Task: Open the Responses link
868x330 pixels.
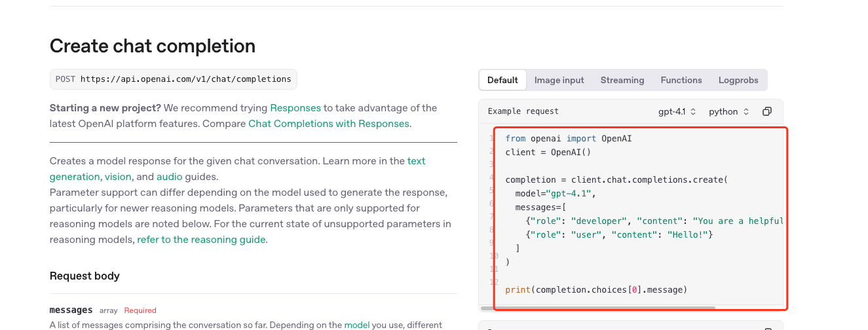Action: click(x=295, y=108)
